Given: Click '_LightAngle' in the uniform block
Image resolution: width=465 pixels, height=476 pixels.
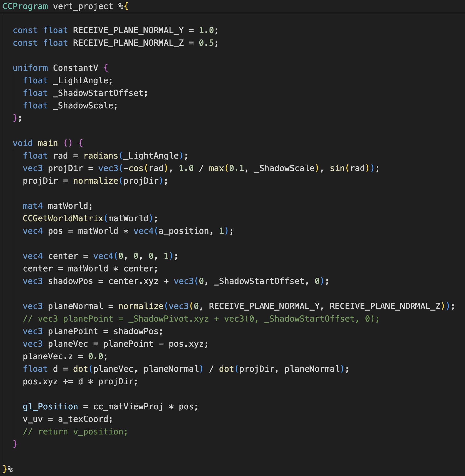Looking at the screenshot, I should (81, 80).
